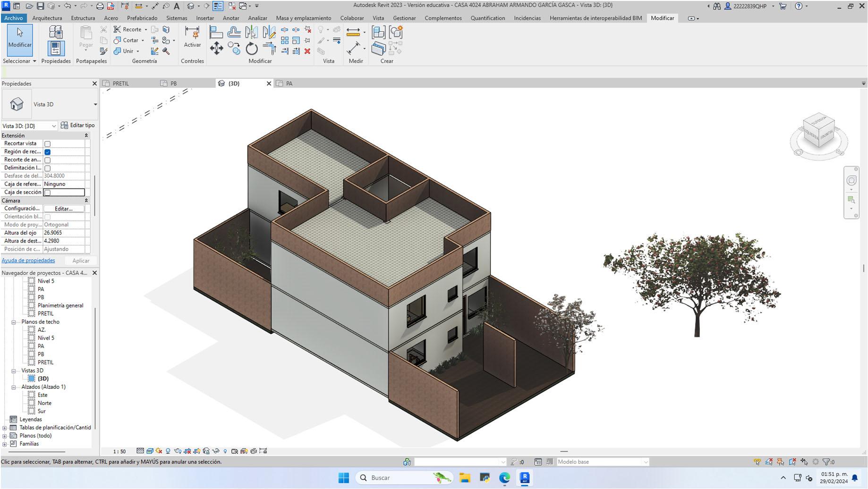Switch to the PRETIL view tab
Image resolution: width=868 pixels, height=489 pixels.
(121, 84)
